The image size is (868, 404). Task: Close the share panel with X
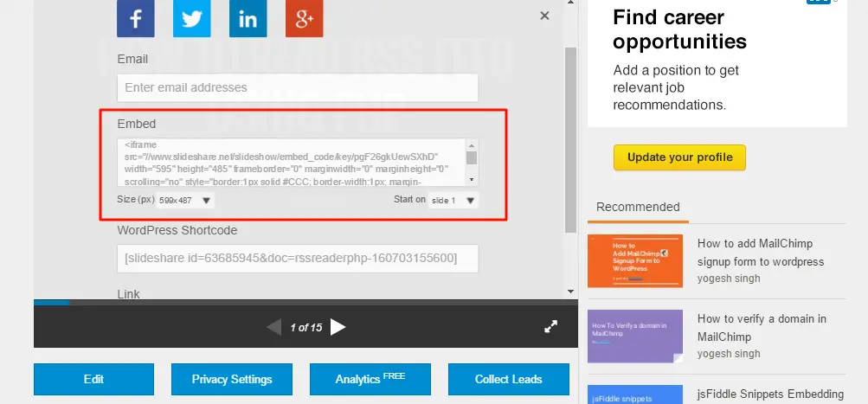pos(544,16)
